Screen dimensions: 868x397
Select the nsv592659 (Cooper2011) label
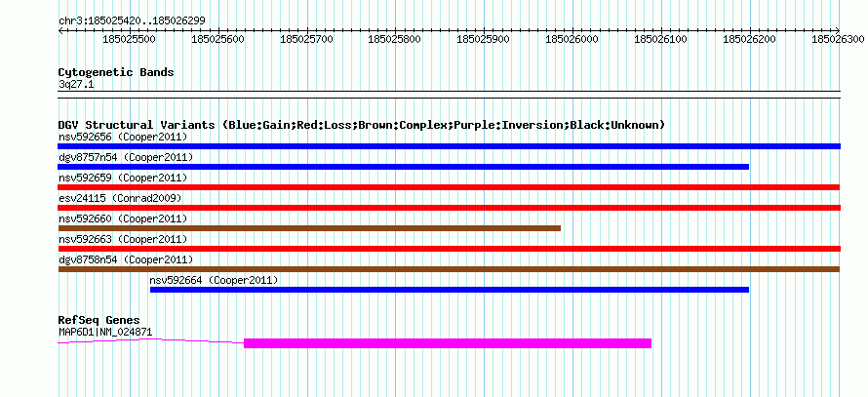(x=123, y=178)
